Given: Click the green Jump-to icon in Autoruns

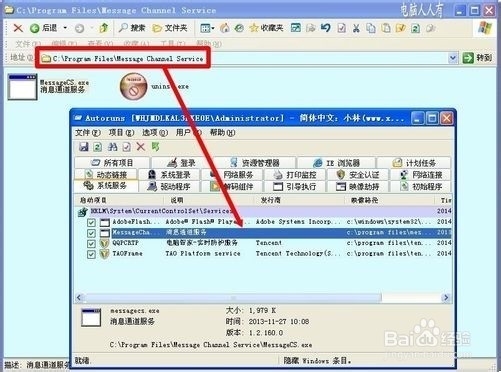Looking at the screenshot, I should 155,147.
